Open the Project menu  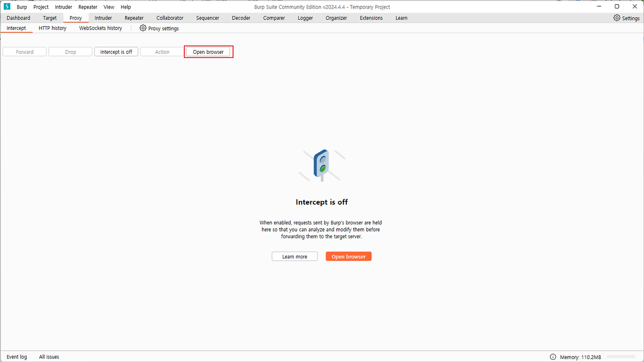pyautogui.click(x=41, y=7)
